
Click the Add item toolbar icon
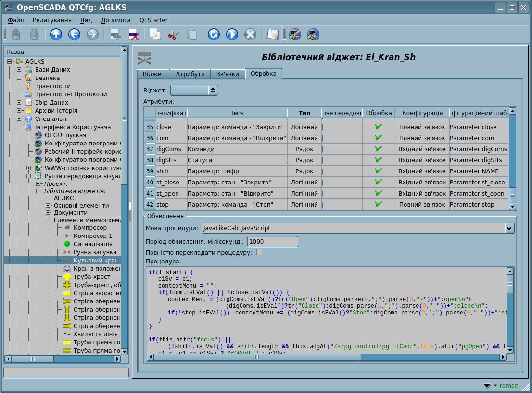(x=115, y=35)
